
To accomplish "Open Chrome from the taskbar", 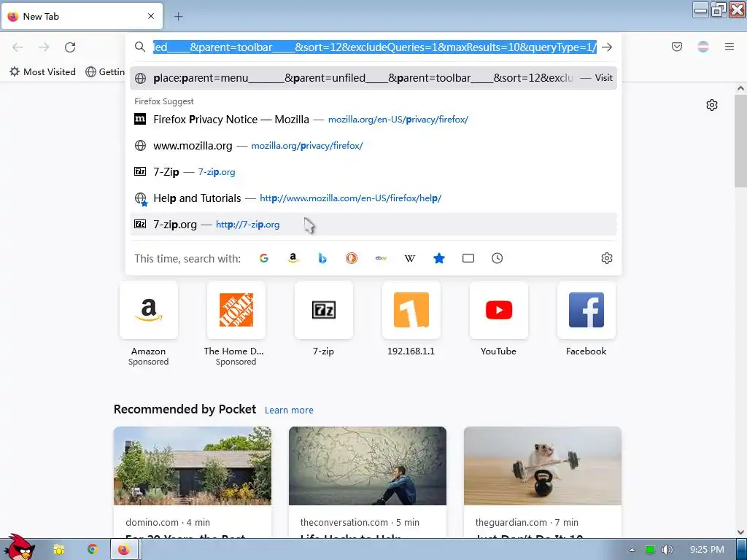I will tap(93, 550).
